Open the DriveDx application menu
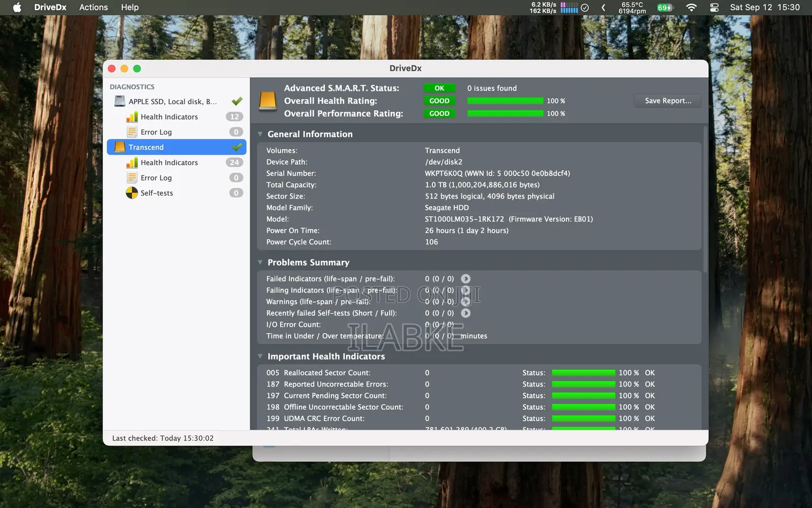Screen dimensions: 812x508 tap(50, 7)
